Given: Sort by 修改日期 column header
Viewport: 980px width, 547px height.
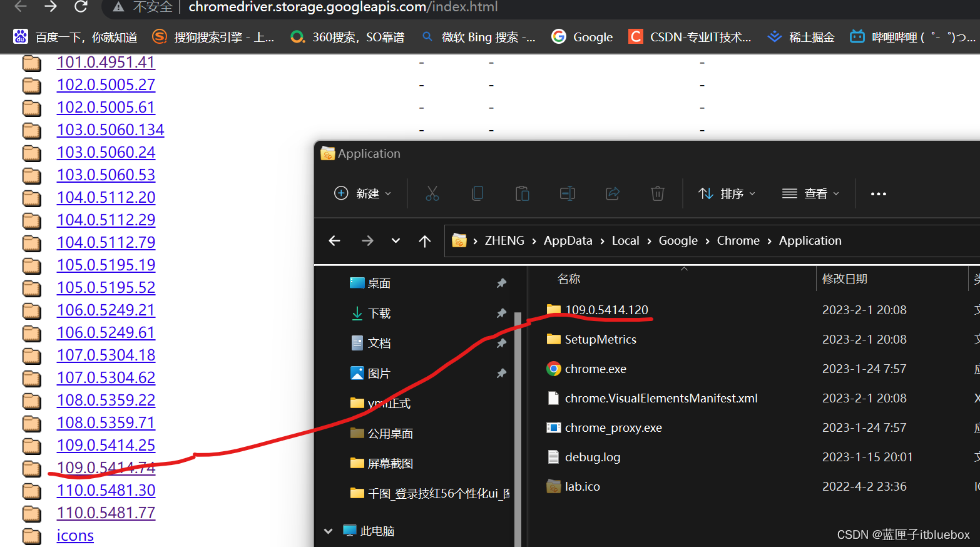Looking at the screenshot, I should pos(844,279).
